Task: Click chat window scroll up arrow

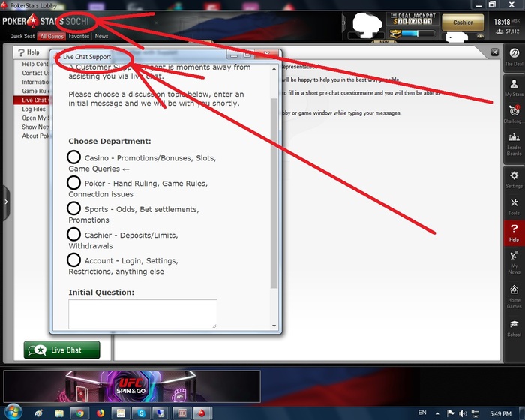Action: click(274, 69)
